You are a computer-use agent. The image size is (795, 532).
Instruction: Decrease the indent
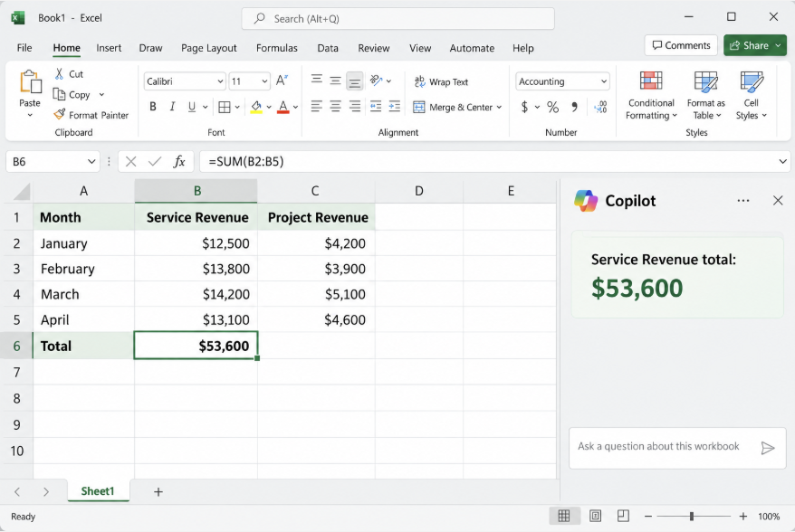point(376,107)
